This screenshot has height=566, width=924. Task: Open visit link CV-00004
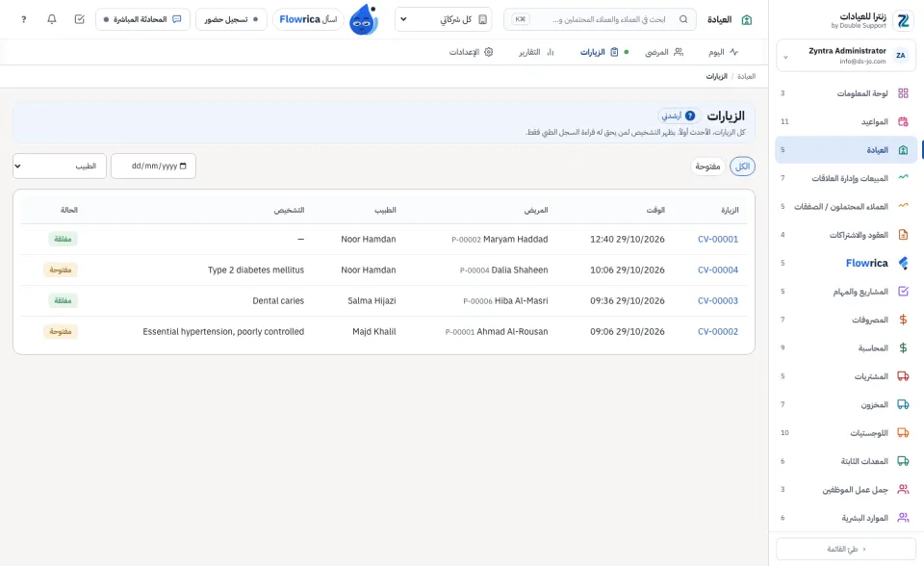coord(718,270)
